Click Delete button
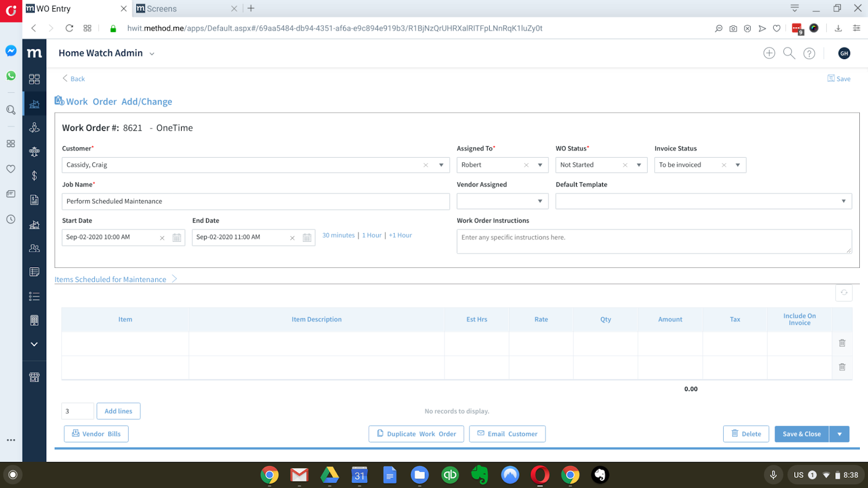The height and width of the screenshot is (488, 868). point(746,434)
